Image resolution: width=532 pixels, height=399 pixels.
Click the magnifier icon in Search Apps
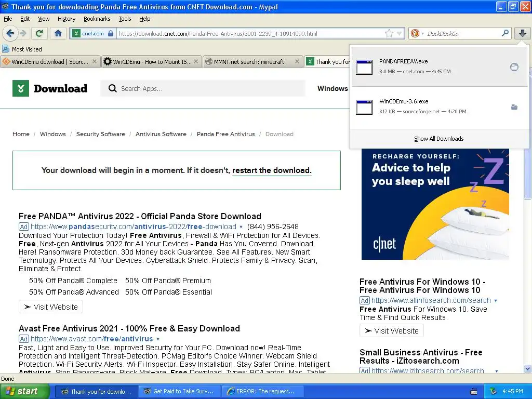[112, 88]
